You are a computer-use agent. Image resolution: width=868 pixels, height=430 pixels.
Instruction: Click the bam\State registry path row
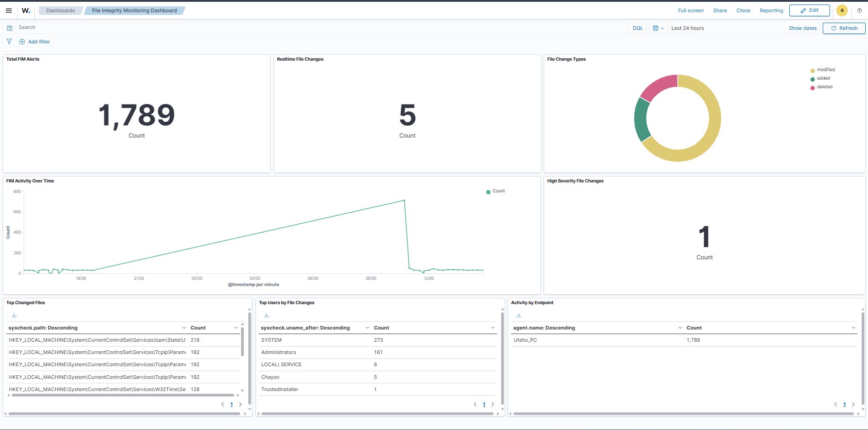123,340
